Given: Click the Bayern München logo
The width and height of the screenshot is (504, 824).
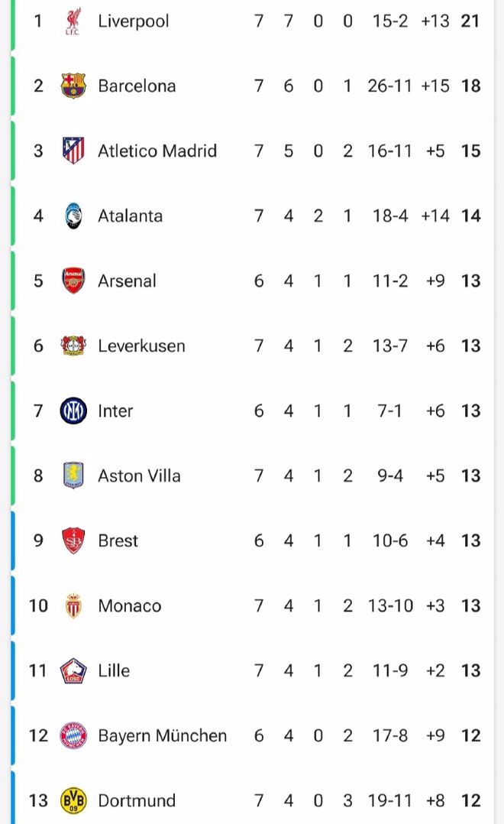Looking at the screenshot, I should [73, 735].
